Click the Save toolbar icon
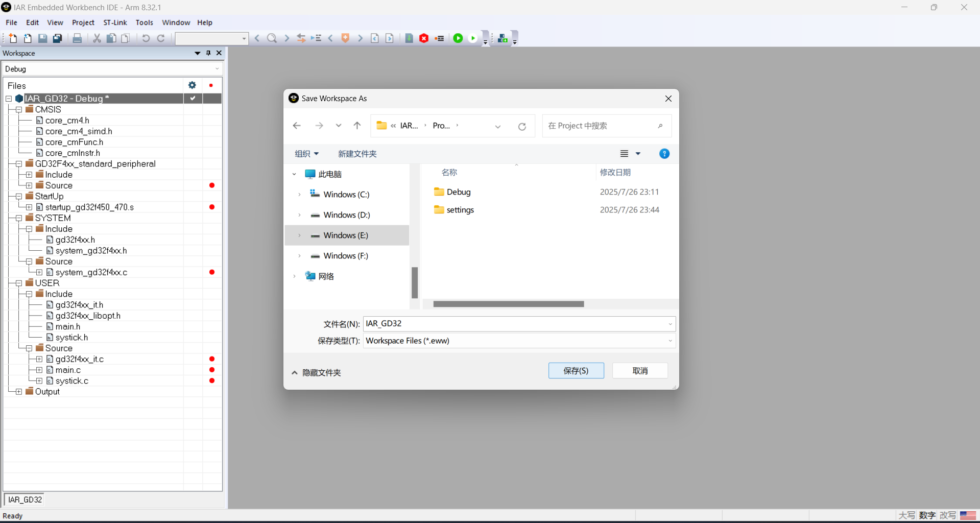This screenshot has width=980, height=523. click(x=42, y=38)
